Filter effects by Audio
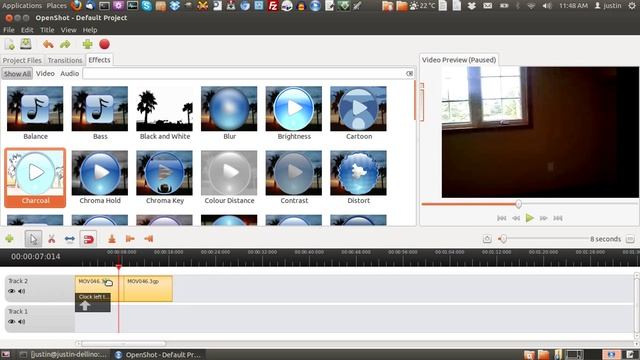The width and height of the screenshot is (640, 360). coord(69,73)
